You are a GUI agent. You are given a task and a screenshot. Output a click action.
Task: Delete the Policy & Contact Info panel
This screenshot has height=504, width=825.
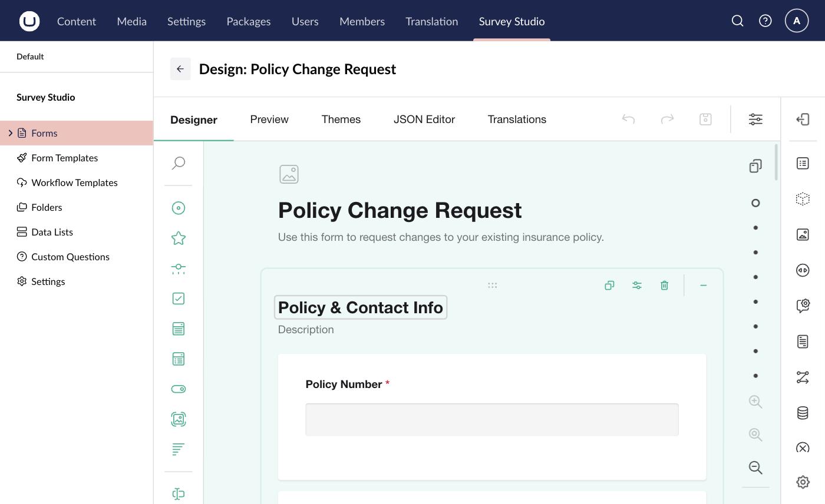[x=664, y=286]
